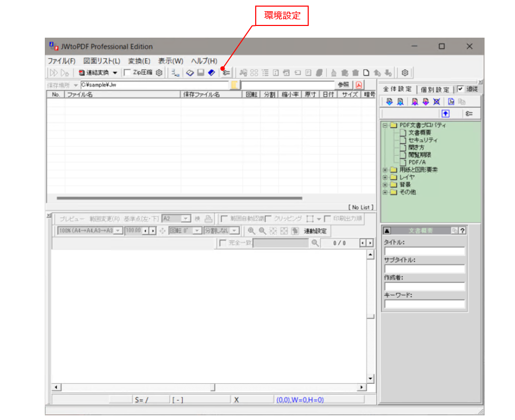The width and height of the screenshot is (515, 420).
Task: Open the 変換(E) menu
Action: (x=139, y=61)
